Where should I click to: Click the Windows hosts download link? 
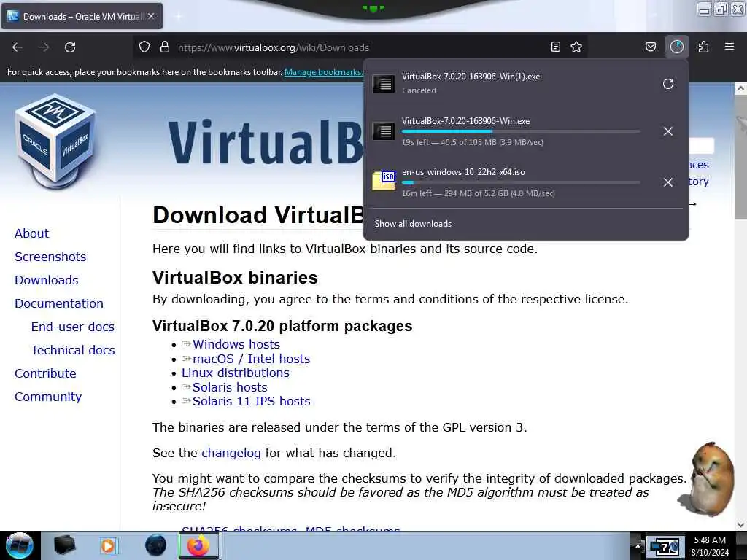tap(236, 344)
